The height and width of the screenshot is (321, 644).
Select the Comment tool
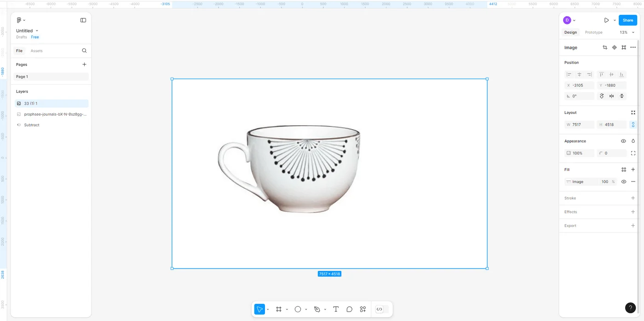tap(350, 309)
